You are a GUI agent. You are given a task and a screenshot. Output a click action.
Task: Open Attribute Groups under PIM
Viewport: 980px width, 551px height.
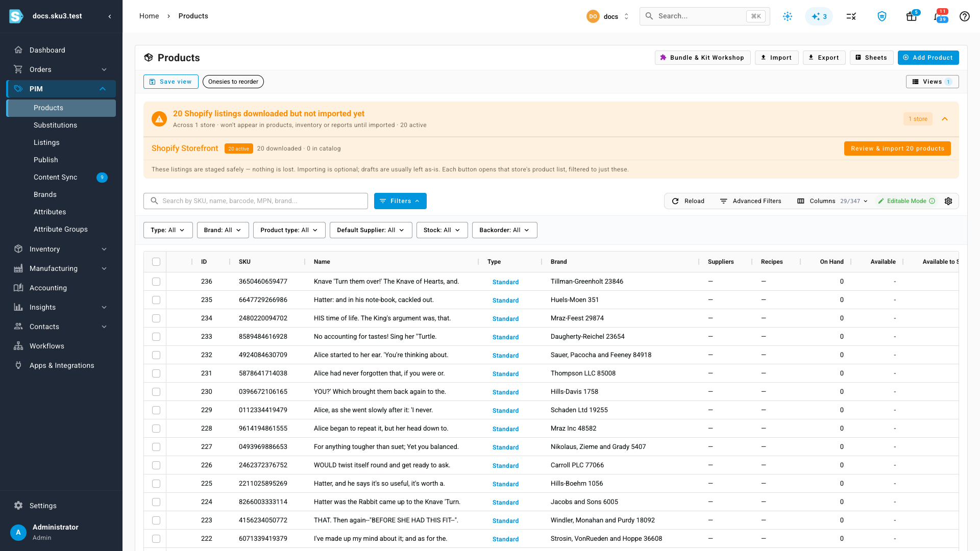point(61,229)
